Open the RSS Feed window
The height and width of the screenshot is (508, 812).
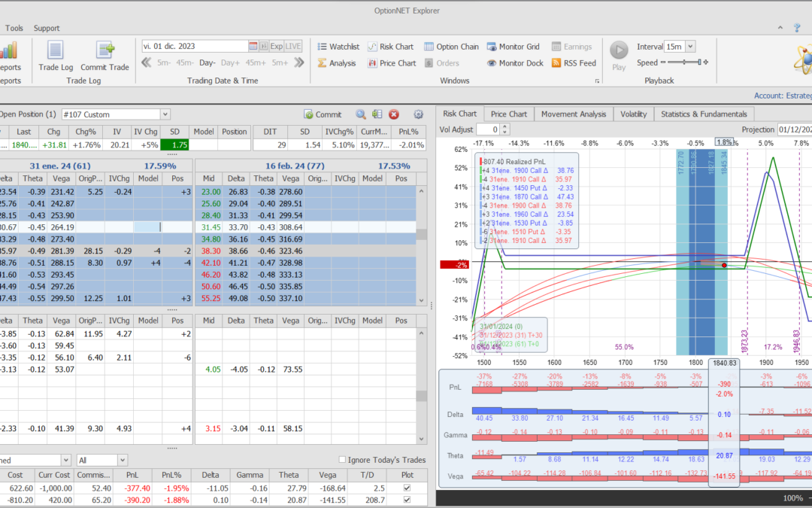coord(574,63)
